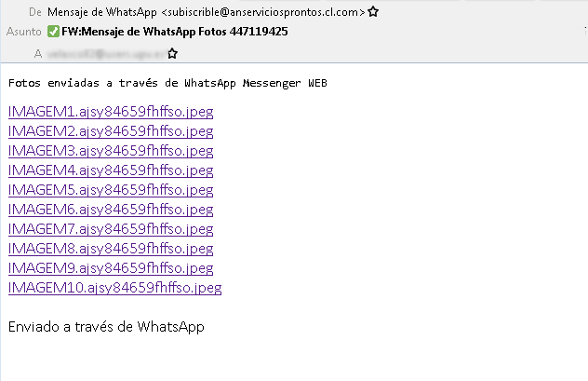
Task: Click the "Enviado a través de WhatsApp" footer text
Action: [105, 327]
